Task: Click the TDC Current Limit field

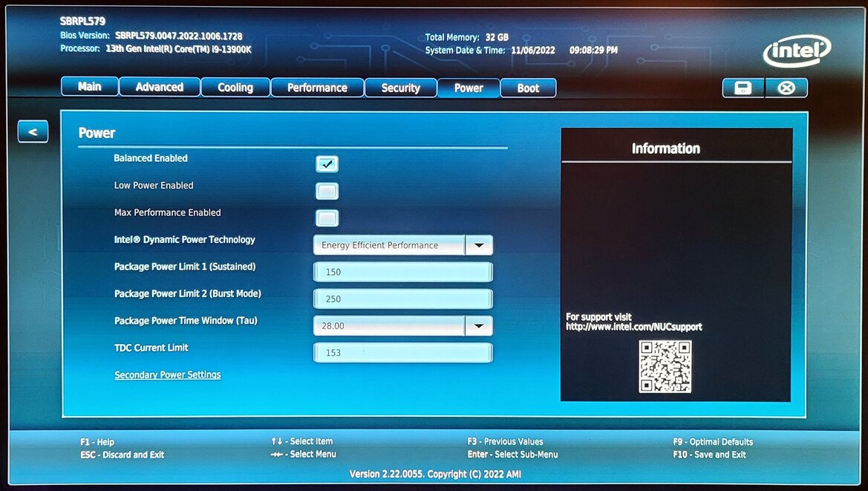Action: click(402, 352)
